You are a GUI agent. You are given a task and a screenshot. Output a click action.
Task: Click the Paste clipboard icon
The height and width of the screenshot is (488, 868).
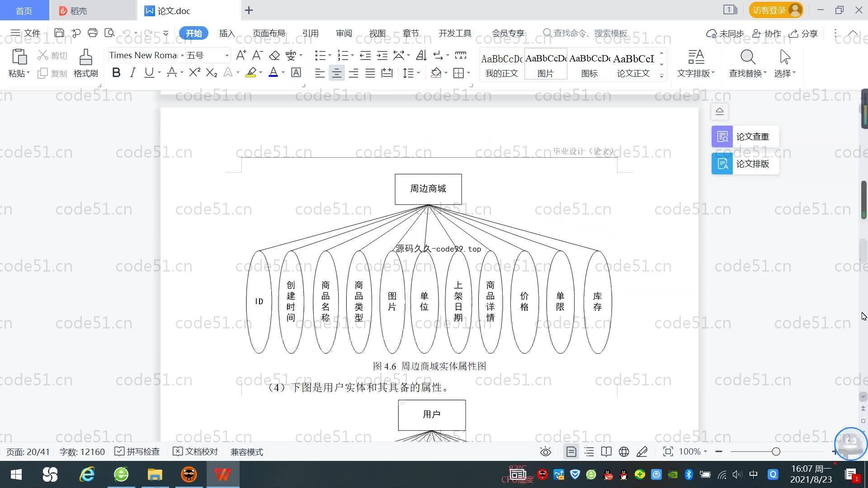[19, 57]
